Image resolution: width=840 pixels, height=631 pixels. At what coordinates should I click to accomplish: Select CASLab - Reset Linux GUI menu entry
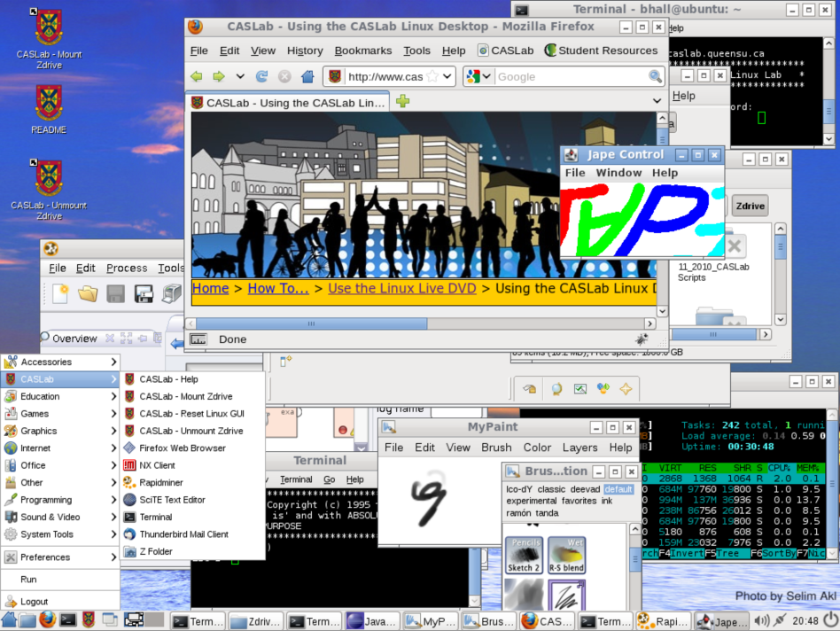click(191, 414)
